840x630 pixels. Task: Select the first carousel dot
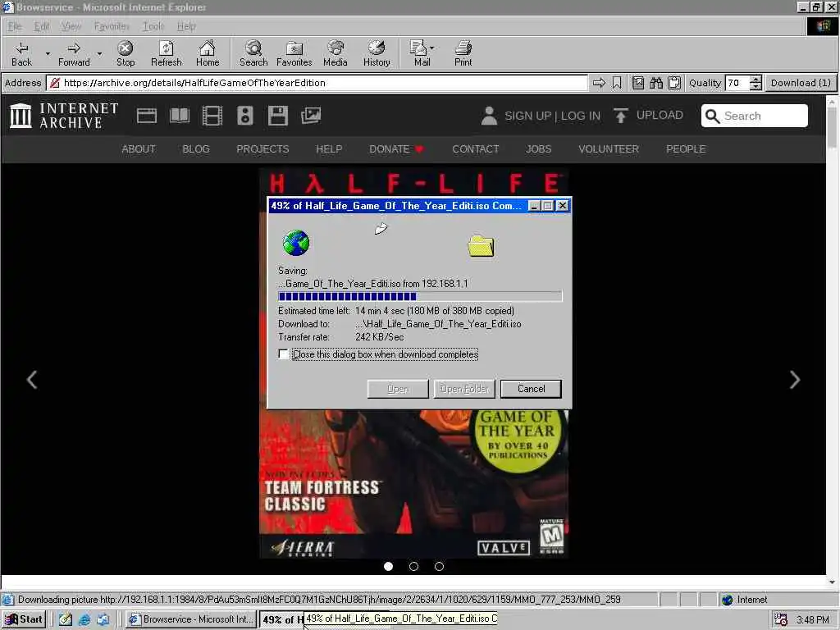[388, 566]
